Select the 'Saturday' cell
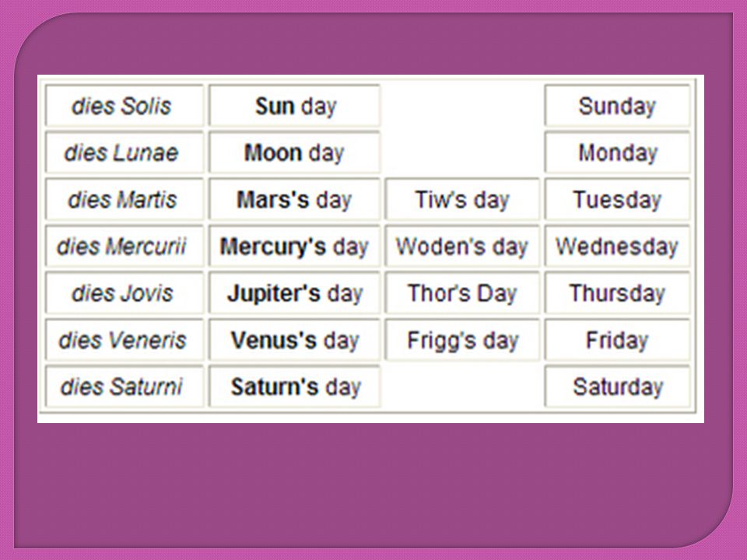The image size is (747, 560). (617, 387)
